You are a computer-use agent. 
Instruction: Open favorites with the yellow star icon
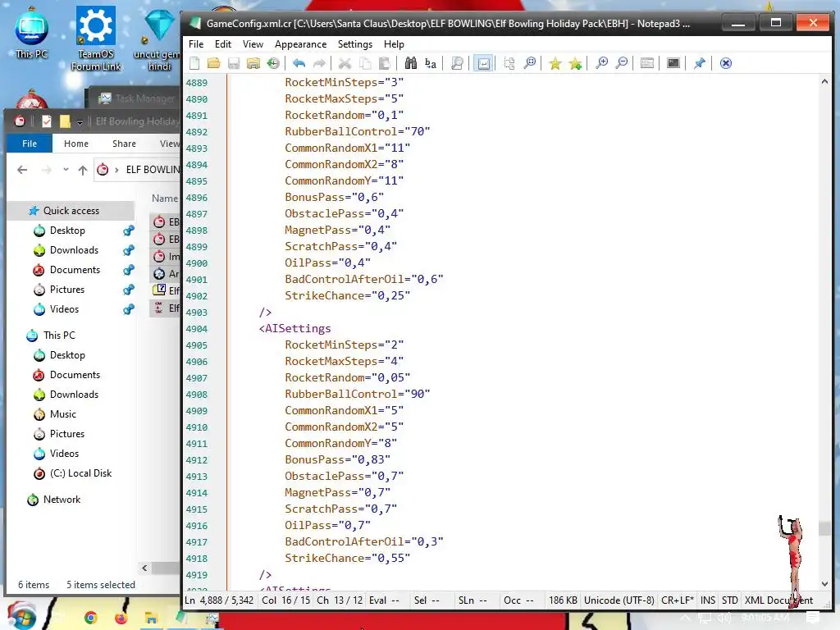click(555, 63)
